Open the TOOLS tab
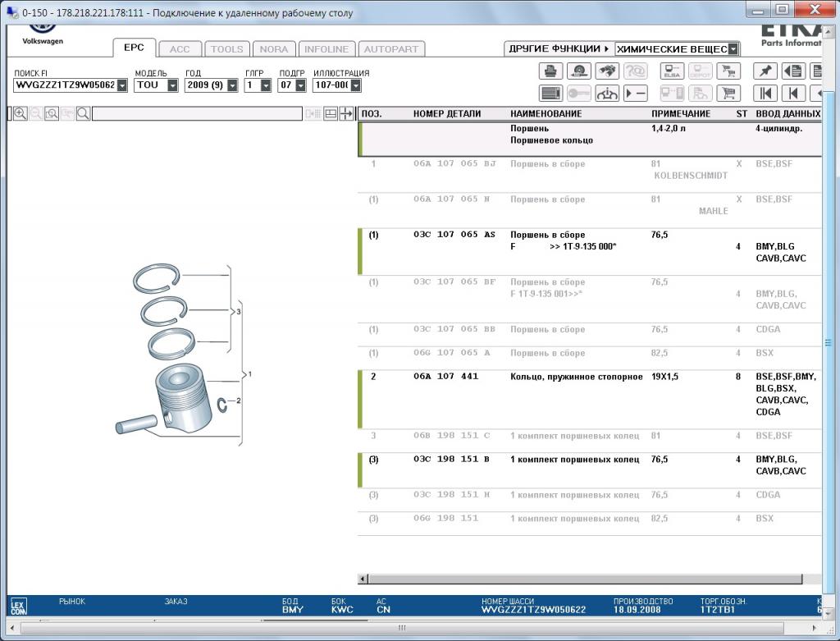This screenshot has width=840, height=641. (226, 49)
